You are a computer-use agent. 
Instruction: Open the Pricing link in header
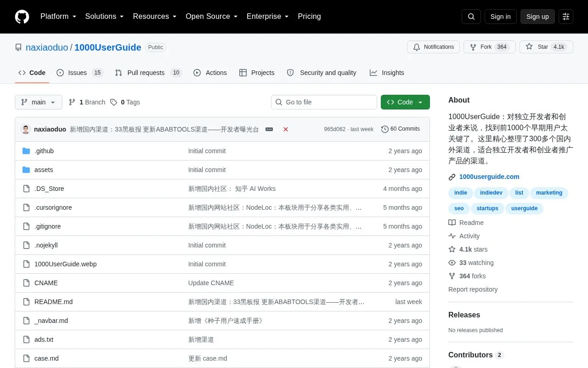pos(309,17)
